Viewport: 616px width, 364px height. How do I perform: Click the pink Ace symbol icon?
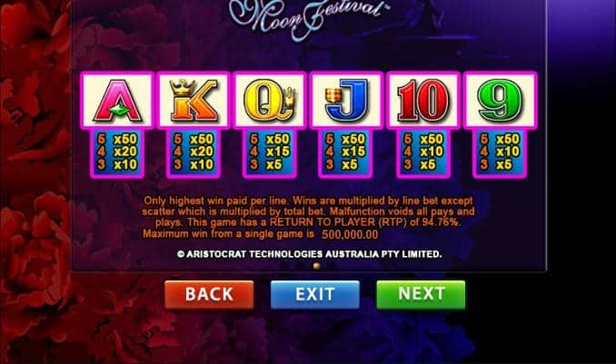[x=117, y=100]
